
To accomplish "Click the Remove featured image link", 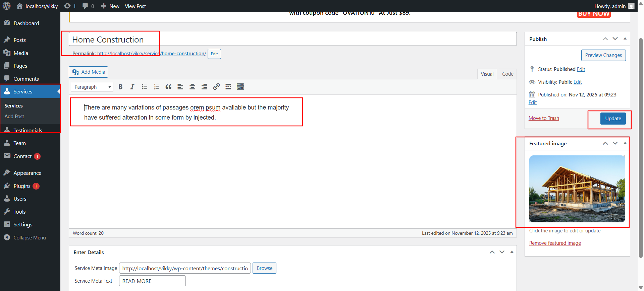I will [555, 243].
